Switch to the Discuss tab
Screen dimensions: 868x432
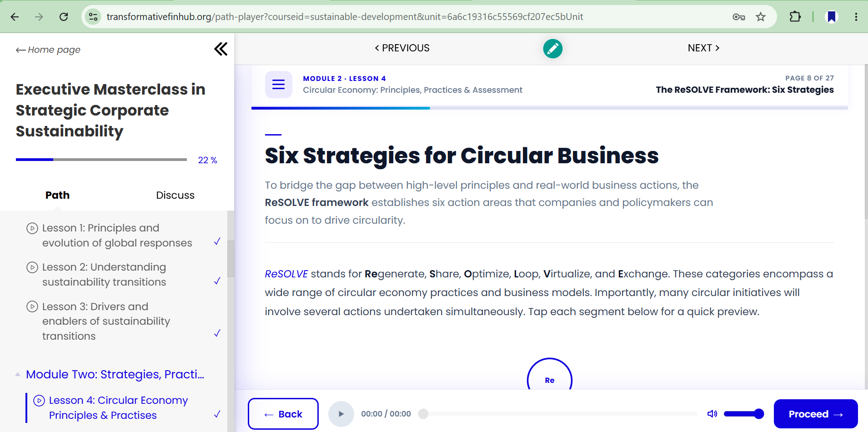pyautogui.click(x=175, y=195)
